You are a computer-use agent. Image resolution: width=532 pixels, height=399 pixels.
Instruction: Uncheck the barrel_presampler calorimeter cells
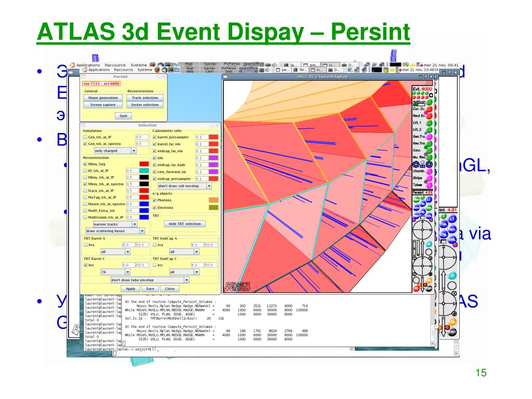(154, 137)
